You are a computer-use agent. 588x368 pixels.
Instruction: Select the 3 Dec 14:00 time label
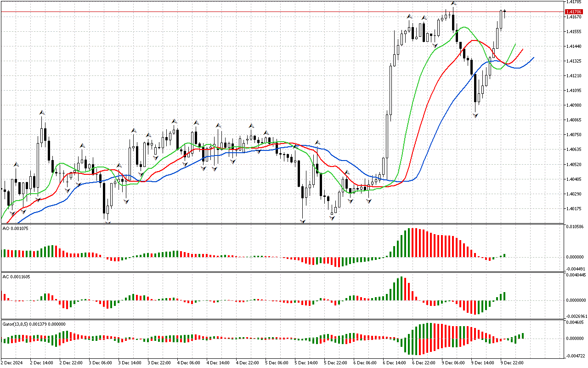coord(131,362)
